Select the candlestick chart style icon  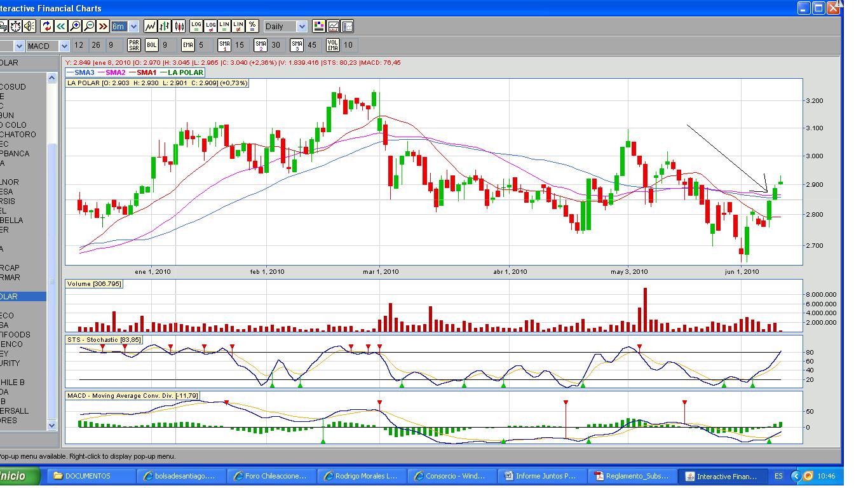click(x=179, y=26)
